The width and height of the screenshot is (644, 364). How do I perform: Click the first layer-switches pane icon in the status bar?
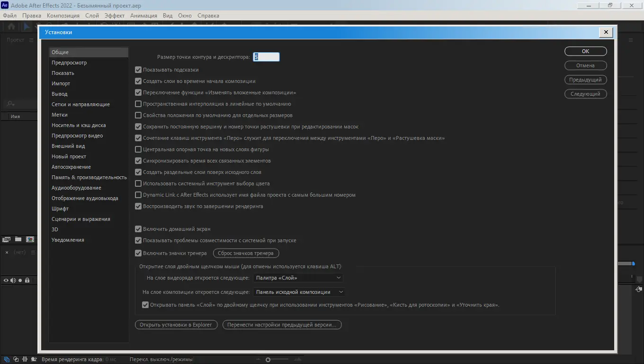[x=7, y=359]
